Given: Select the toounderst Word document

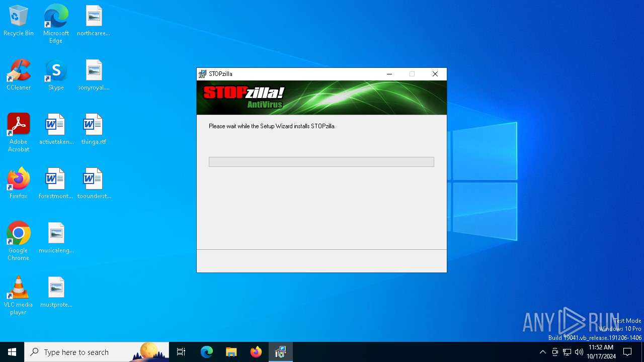Looking at the screenshot, I should (94, 184).
